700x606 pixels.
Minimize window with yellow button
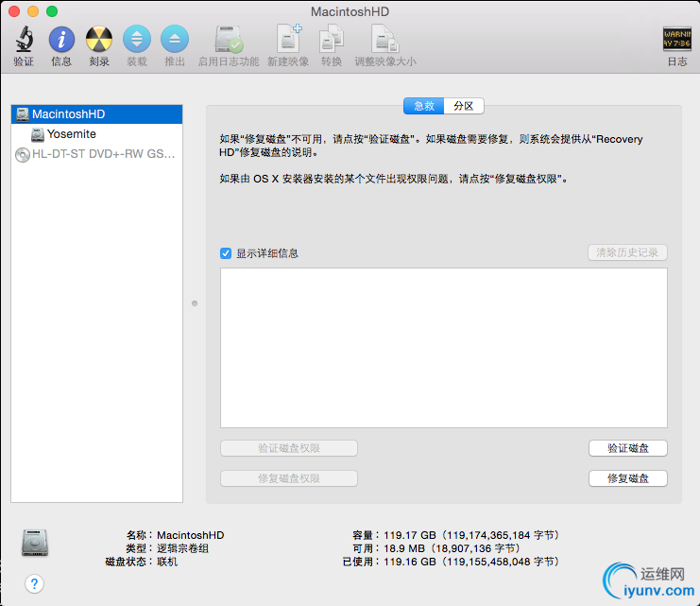[33, 11]
